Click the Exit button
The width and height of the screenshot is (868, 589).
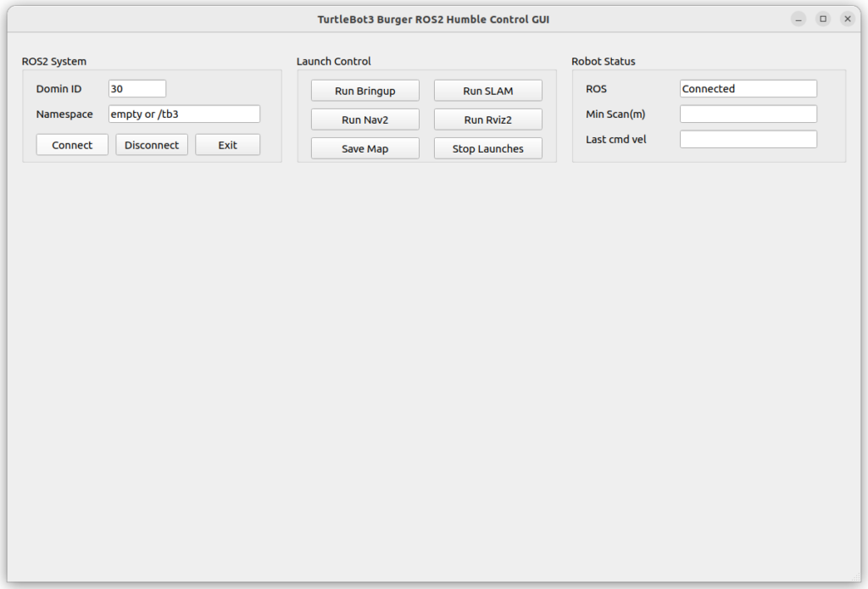[x=227, y=145]
